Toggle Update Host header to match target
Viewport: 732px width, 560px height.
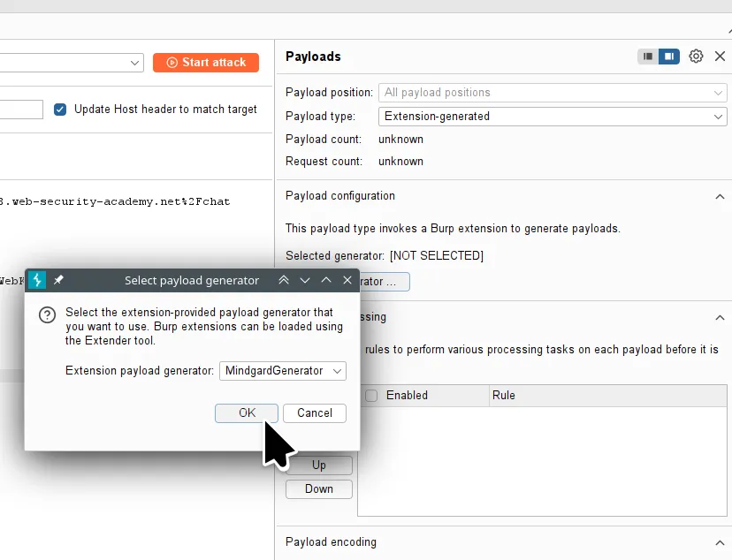(60, 110)
